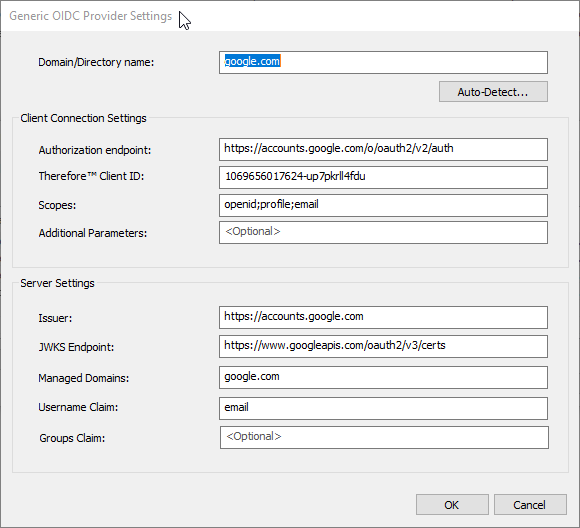Click the Issuer label
The height and width of the screenshot is (528, 580).
pos(55,318)
